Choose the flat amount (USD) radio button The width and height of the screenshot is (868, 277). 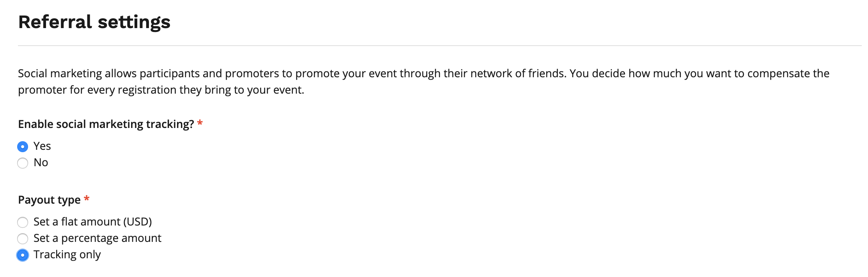point(23,222)
